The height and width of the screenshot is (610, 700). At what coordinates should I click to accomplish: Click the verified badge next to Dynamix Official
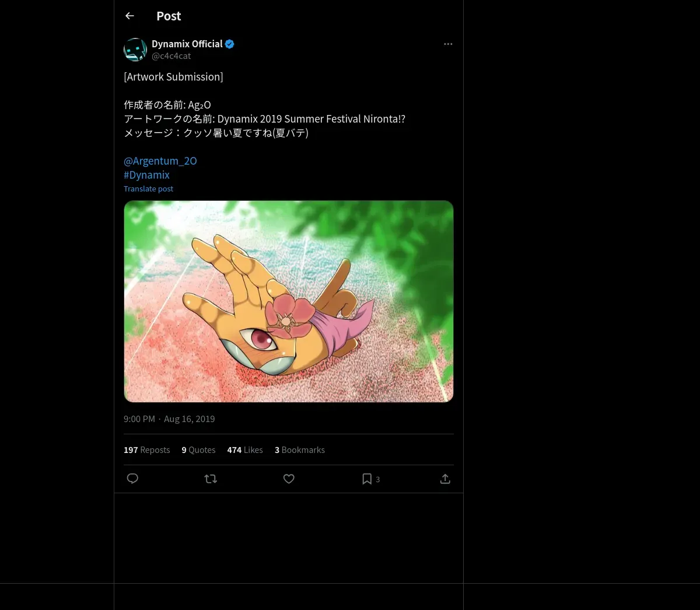click(230, 44)
